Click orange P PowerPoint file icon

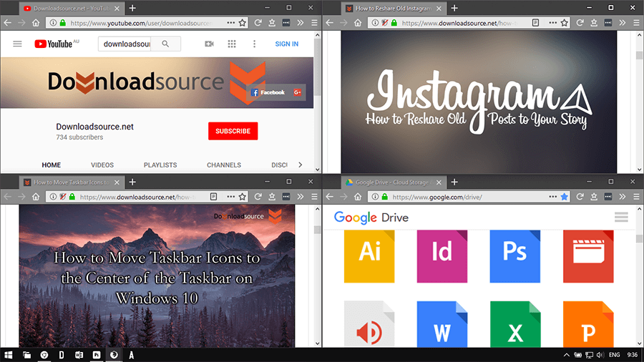tap(588, 324)
